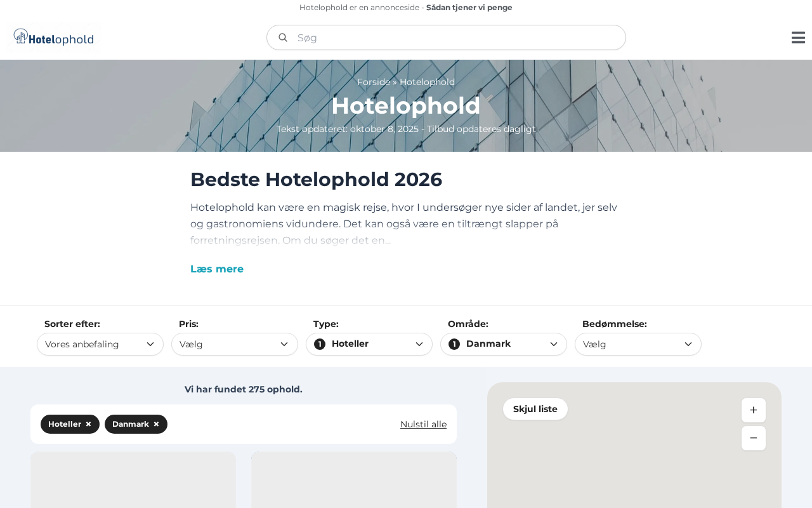Open the first hotel card placeholder
812x508 pixels.
133,480
